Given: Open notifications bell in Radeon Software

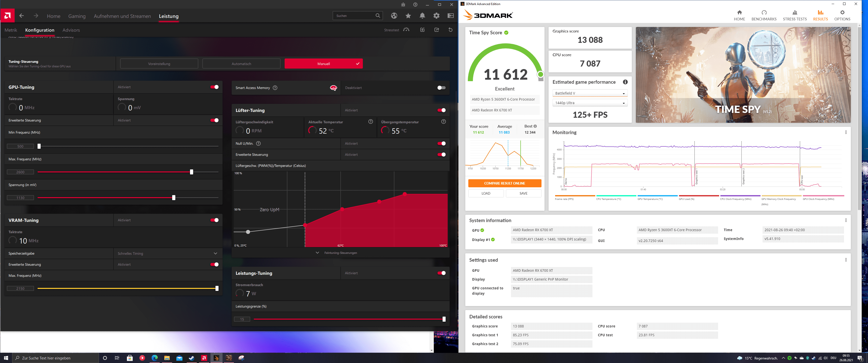Looking at the screenshot, I should click(422, 15).
